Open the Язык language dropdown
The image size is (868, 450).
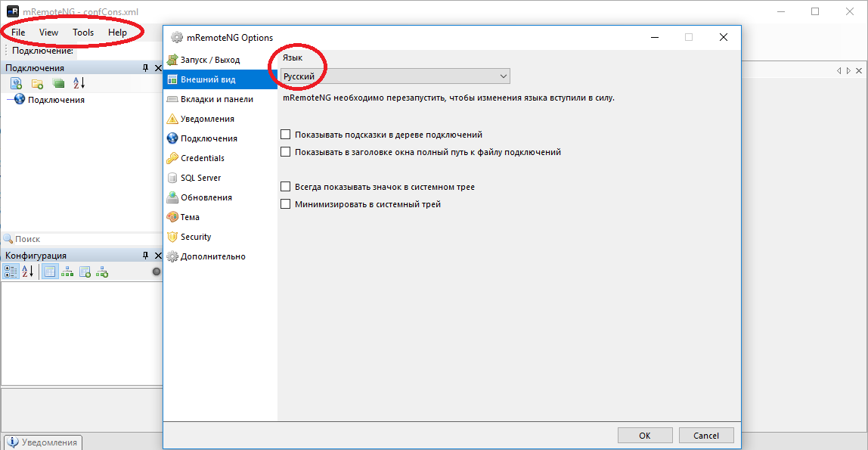395,76
